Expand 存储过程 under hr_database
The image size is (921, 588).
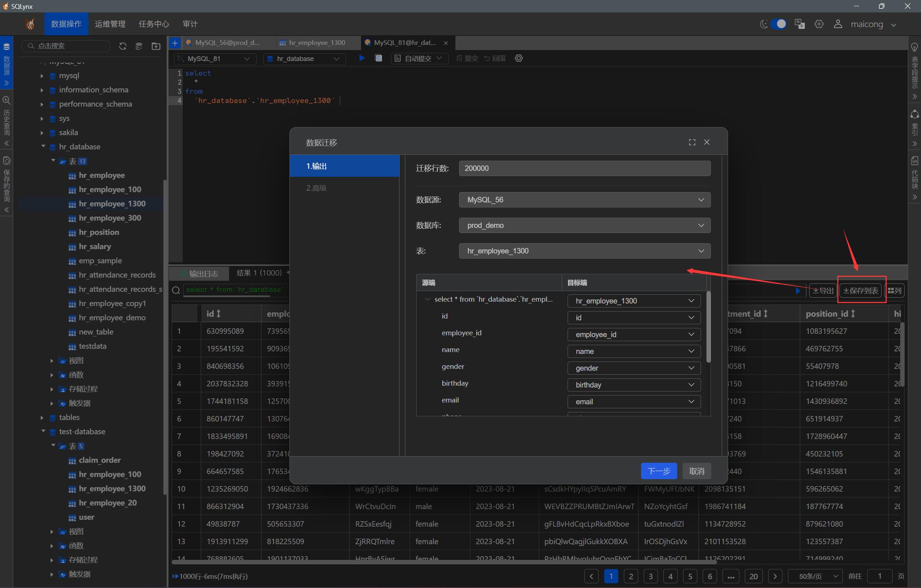click(x=52, y=389)
